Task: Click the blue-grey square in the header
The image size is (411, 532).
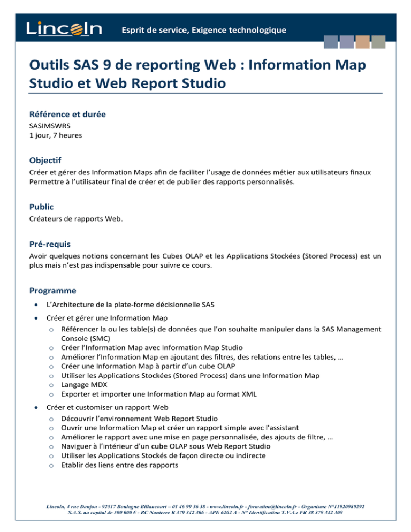Action: coord(331,42)
